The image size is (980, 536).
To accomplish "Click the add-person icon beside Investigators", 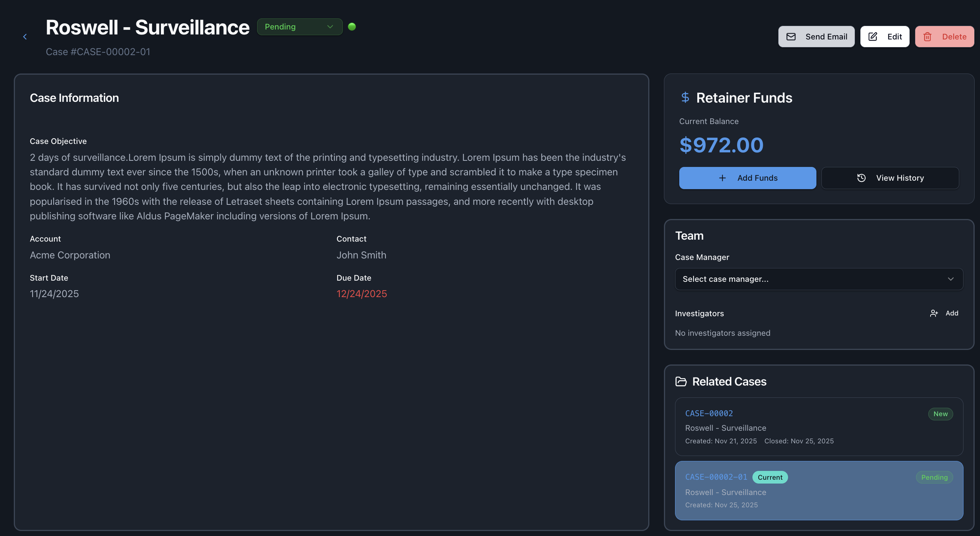I will click(934, 313).
